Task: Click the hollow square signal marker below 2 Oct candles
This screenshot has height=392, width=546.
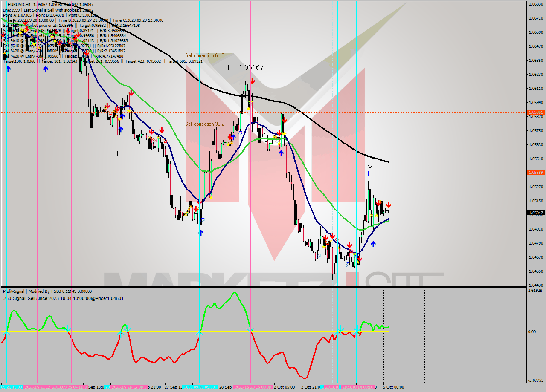Action: tap(319, 255)
